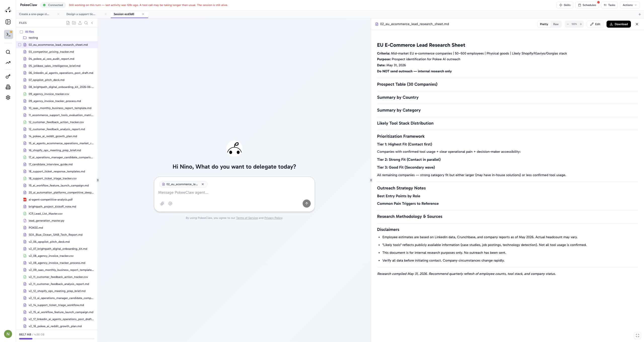Open the Tasks panel

610,5
